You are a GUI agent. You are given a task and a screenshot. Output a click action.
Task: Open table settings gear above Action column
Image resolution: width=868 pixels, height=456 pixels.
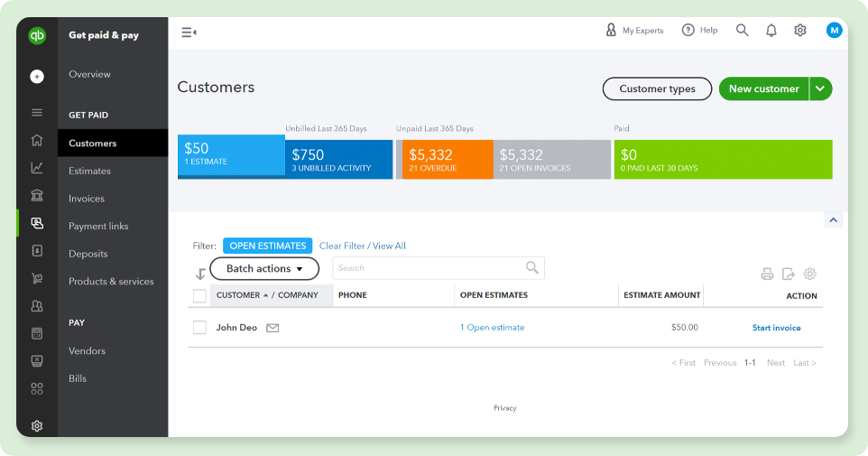pos(809,274)
